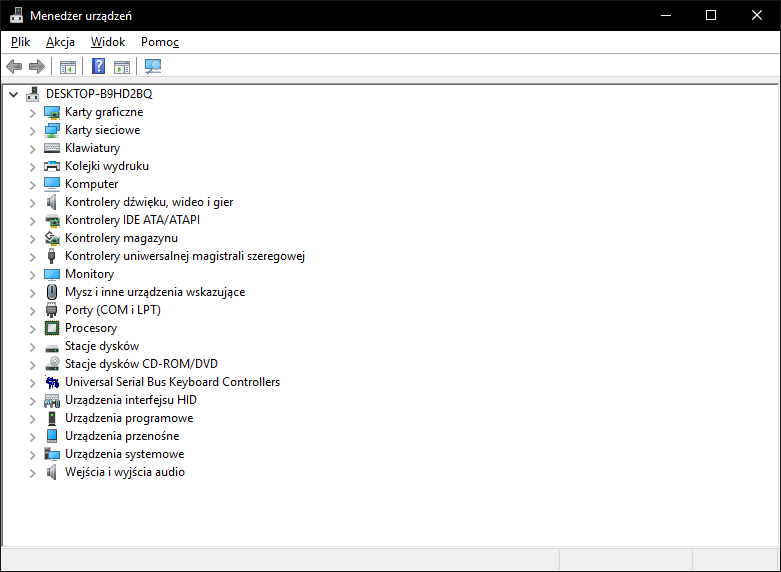Expand the Monitory node

pos(32,275)
